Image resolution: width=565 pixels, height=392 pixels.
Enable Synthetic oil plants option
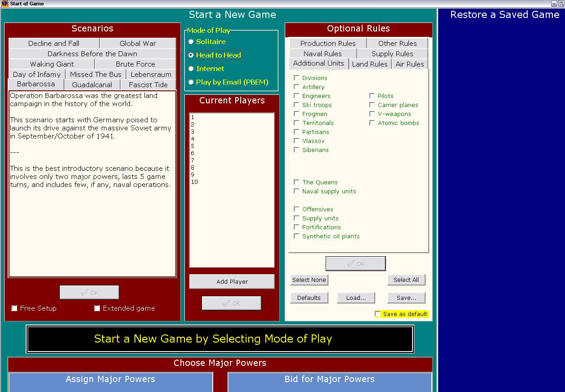[296, 236]
